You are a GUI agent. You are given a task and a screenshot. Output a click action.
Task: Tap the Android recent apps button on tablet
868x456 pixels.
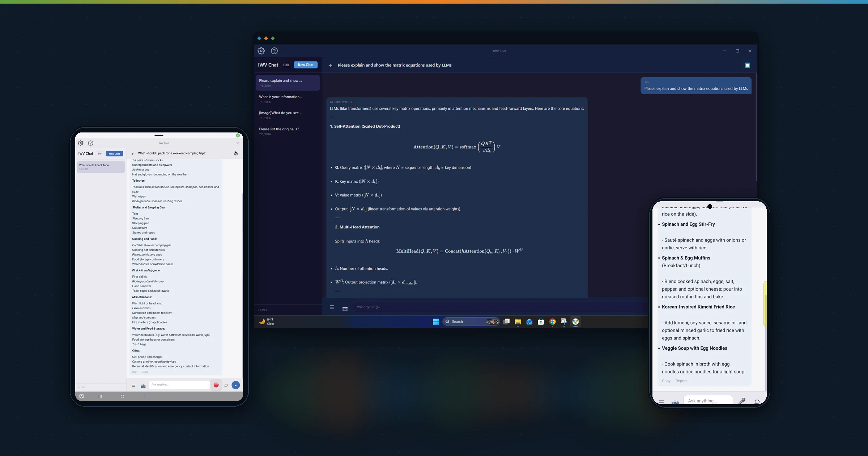coord(100,397)
